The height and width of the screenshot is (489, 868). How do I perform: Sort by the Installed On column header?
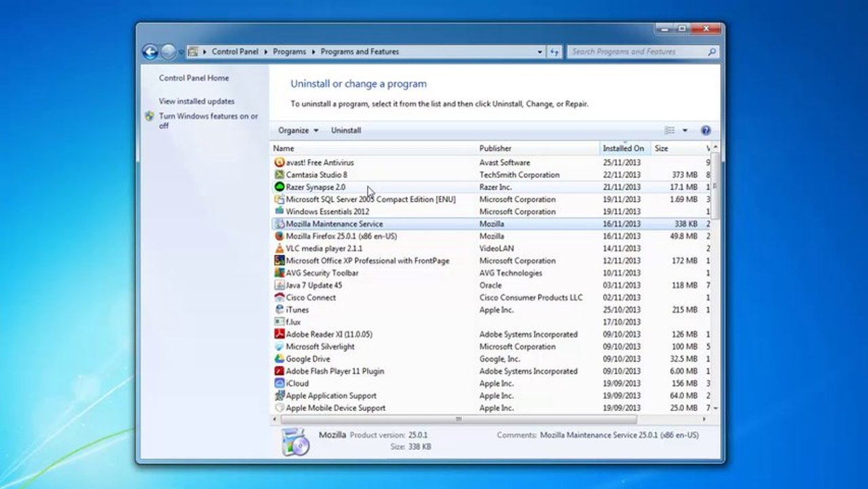pos(625,148)
